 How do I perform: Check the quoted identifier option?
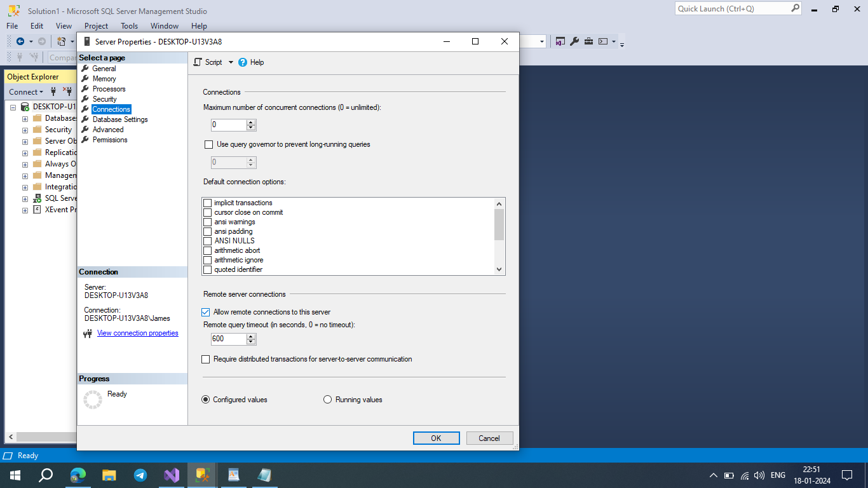(x=207, y=269)
